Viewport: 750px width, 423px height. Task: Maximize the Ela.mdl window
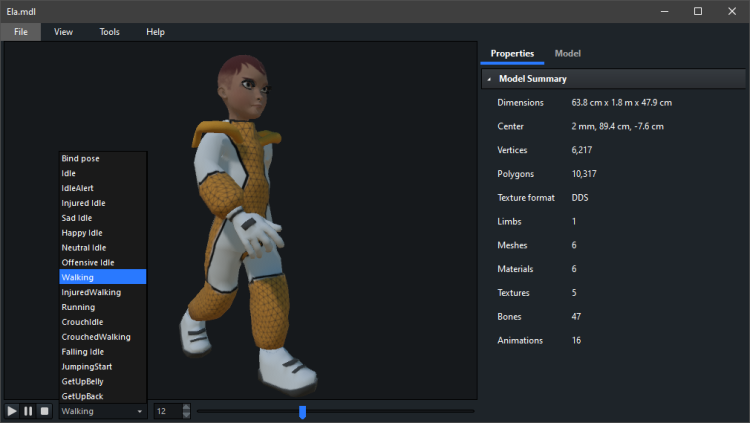[698, 11]
